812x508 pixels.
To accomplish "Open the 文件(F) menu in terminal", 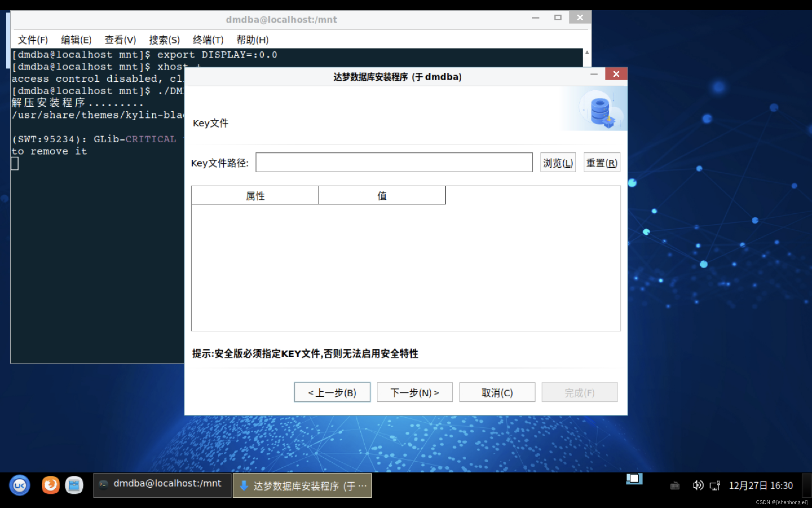I will pyautogui.click(x=32, y=40).
